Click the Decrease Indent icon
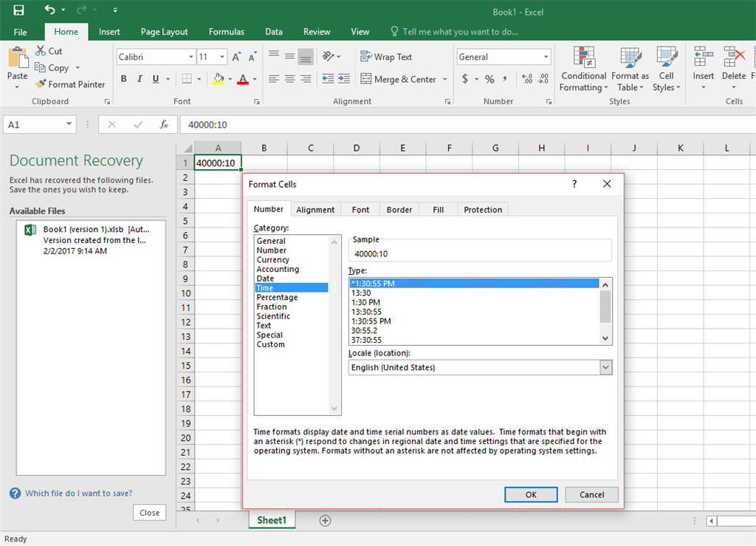 [328, 78]
